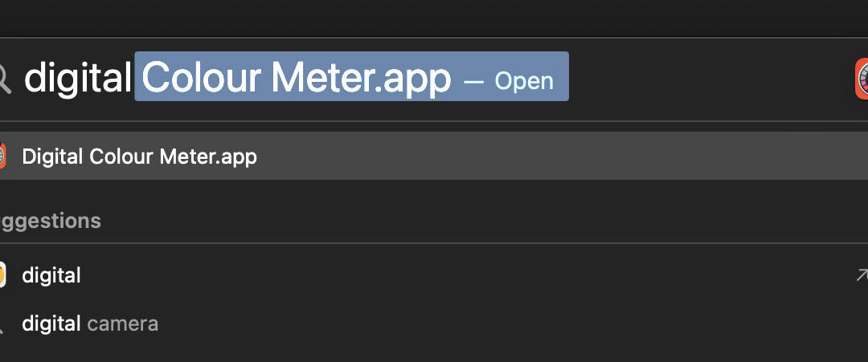Click the grey word "camera" in the suggestion
The image size is (868, 362).
tap(122, 323)
